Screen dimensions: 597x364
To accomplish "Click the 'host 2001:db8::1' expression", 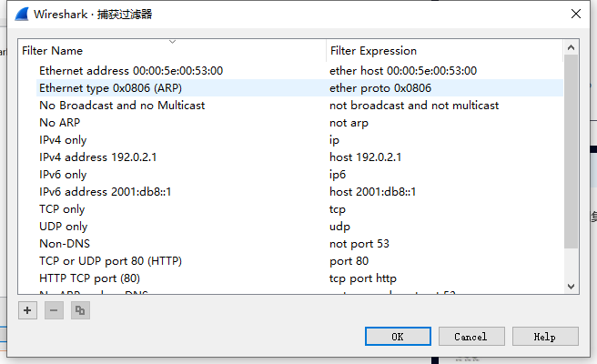I will point(373,192).
